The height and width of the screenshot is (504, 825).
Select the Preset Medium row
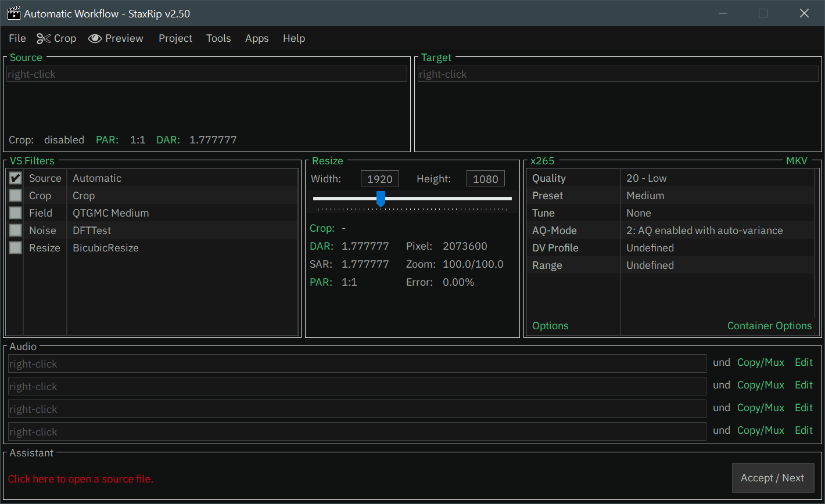[x=670, y=196]
